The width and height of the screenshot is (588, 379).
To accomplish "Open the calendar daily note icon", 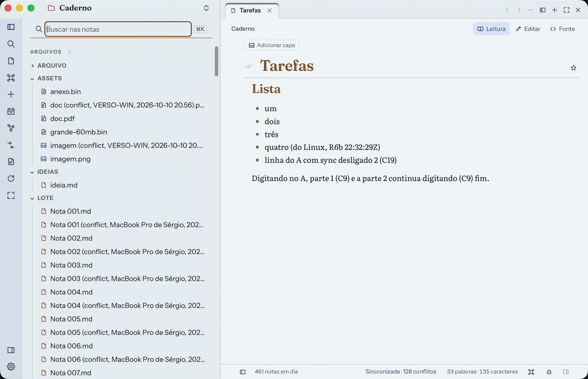I will pyautogui.click(x=11, y=111).
